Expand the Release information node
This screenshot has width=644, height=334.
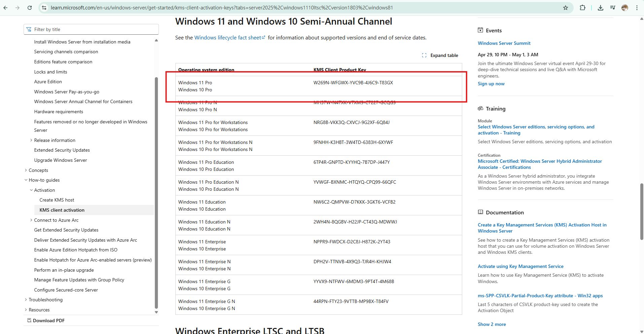pos(31,140)
